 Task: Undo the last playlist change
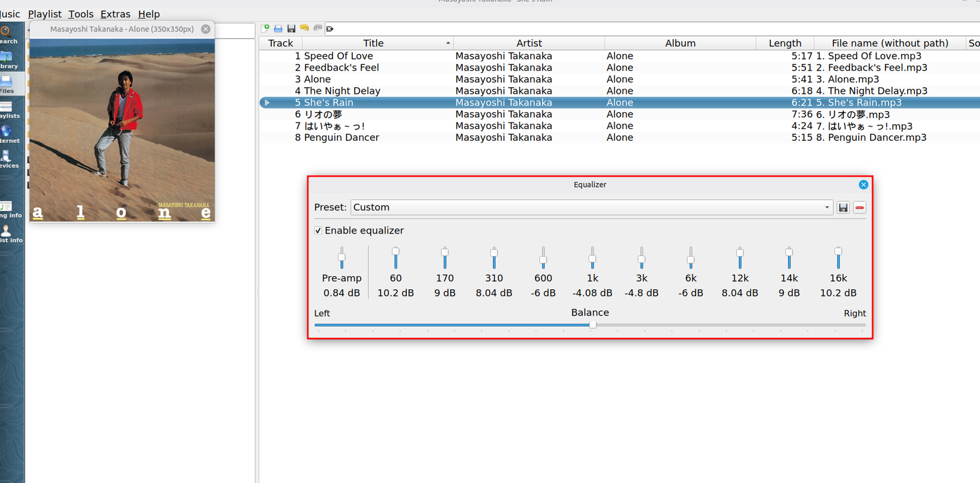pos(305,29)
